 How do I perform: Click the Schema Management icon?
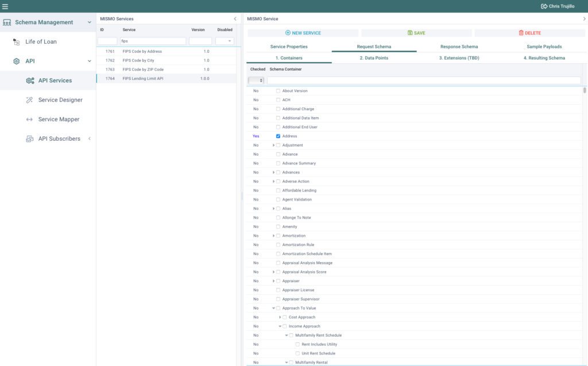(x=7, y=22)
